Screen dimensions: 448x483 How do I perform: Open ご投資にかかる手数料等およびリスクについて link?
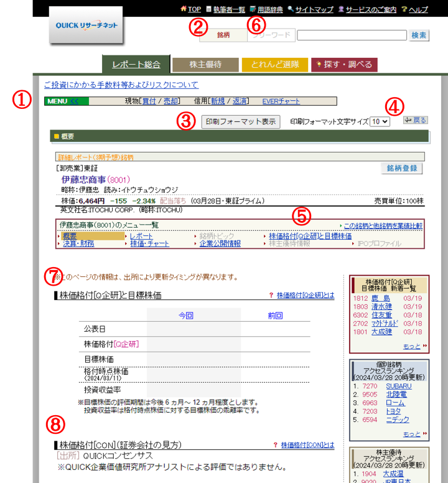121,85
